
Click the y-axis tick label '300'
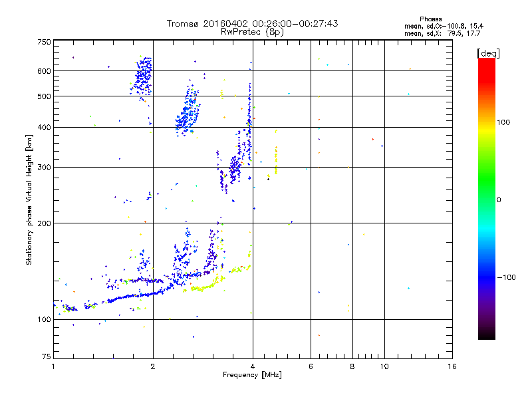coord(44,168)
